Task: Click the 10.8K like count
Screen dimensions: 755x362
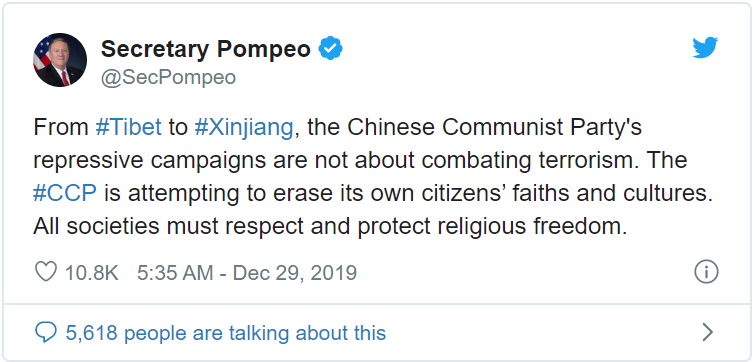Action: pos(91,273)
